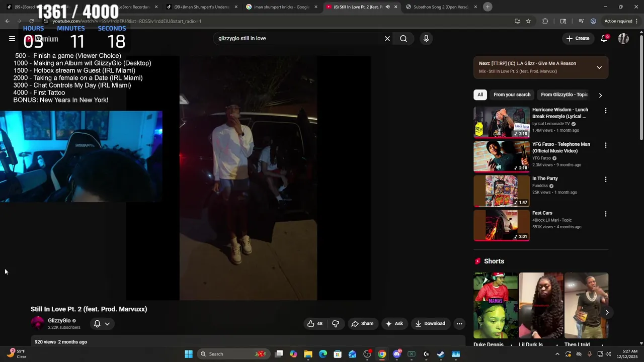This screenshot has height=362, width=644.
Task: Open File Explorer from the taskbar
Action: coord(308,354)
